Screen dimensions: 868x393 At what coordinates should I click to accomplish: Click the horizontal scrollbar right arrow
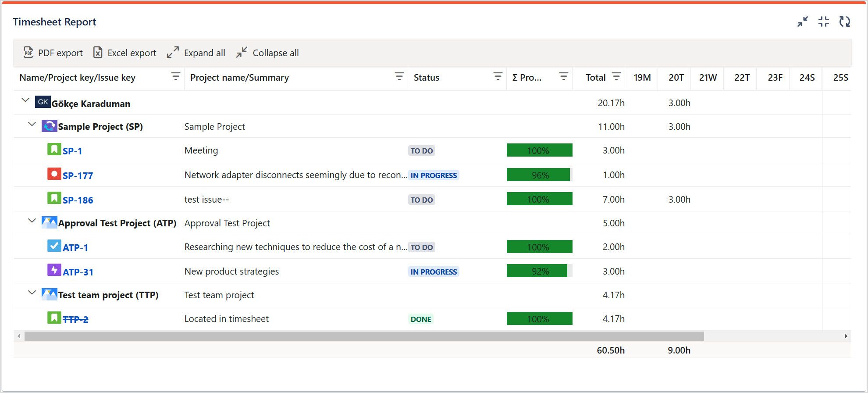(846, 336)
